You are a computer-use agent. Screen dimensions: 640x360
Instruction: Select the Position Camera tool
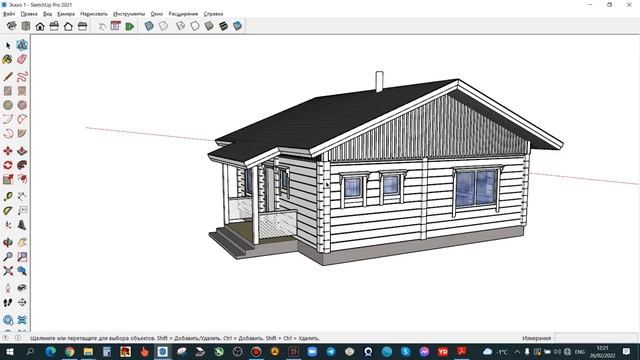tap(8, 288)
